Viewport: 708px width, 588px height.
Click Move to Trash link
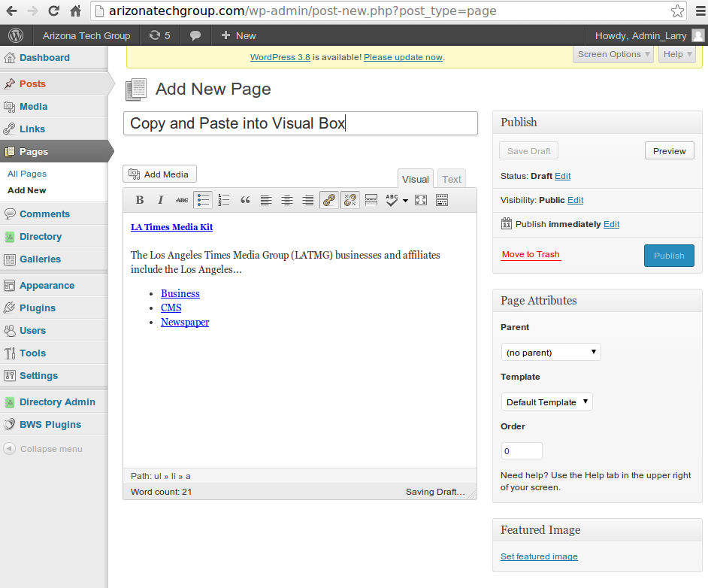tap(531, 254)
